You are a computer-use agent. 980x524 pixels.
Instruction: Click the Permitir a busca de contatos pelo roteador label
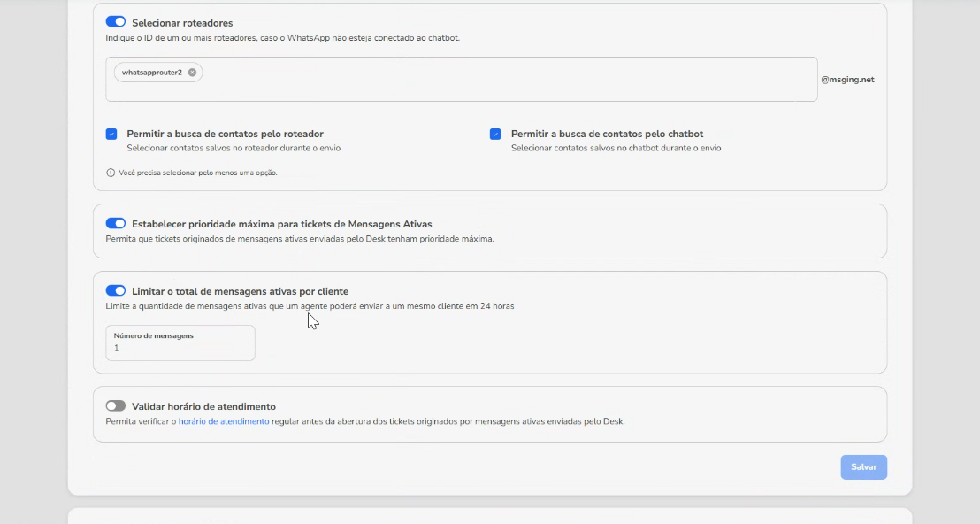(x=225, y=134)
